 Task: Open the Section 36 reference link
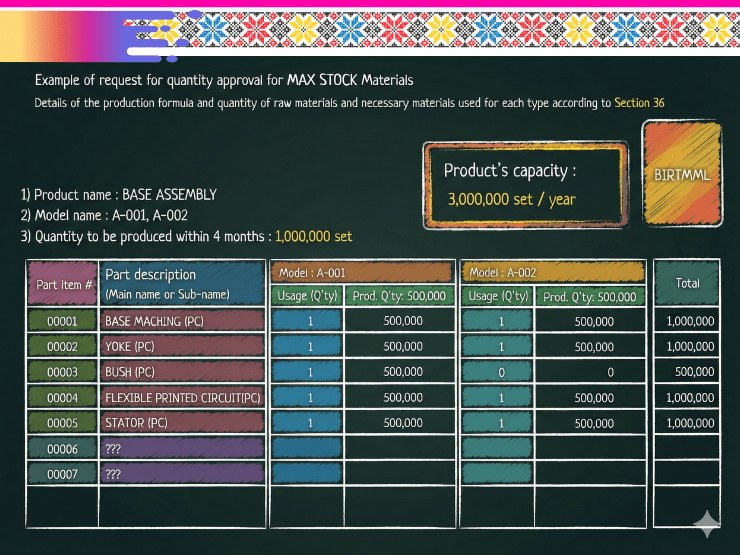coord(639,103)
